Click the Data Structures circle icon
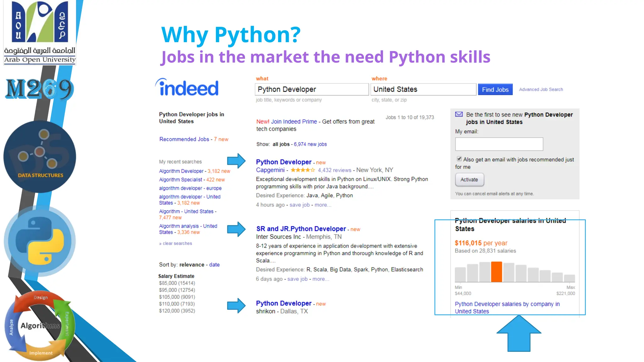 [x=40, y=156]
